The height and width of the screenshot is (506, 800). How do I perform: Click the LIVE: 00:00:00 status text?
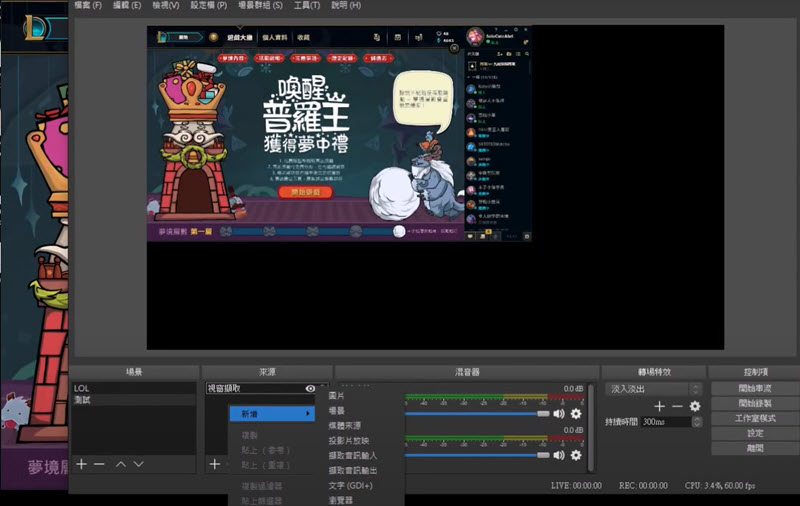pos(576,486)
